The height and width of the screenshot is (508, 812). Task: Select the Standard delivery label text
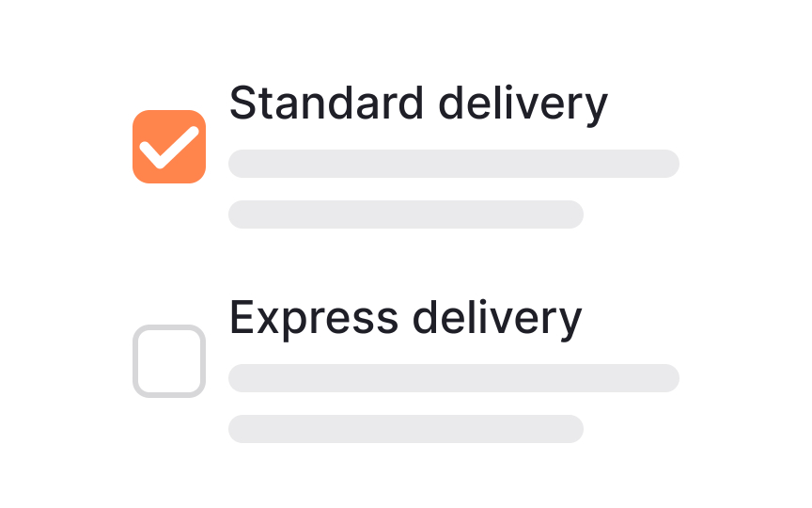coord(418,103)
